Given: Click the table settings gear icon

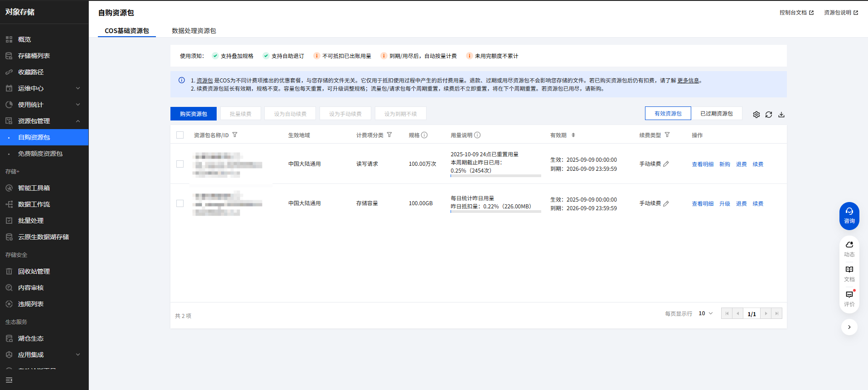Looking at the screenshot, I should point(756,115).
